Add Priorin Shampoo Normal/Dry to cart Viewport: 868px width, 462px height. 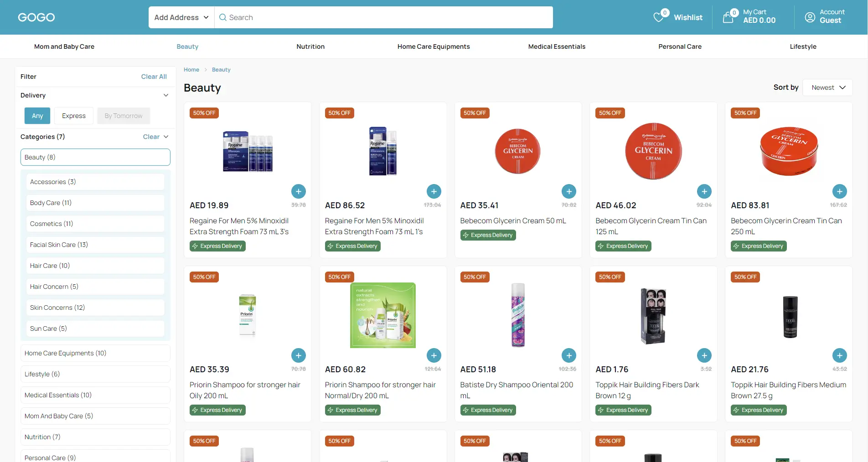(434, 355)
